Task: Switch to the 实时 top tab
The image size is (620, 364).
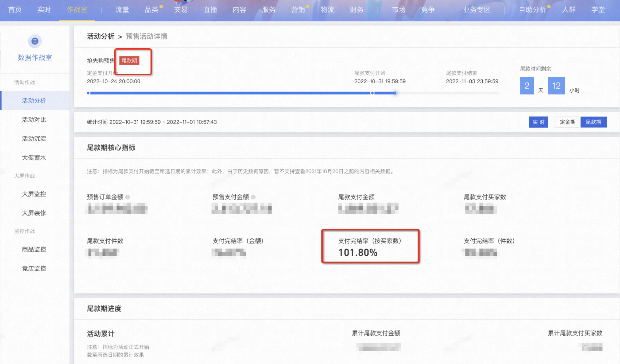Action: coord(44,10)
